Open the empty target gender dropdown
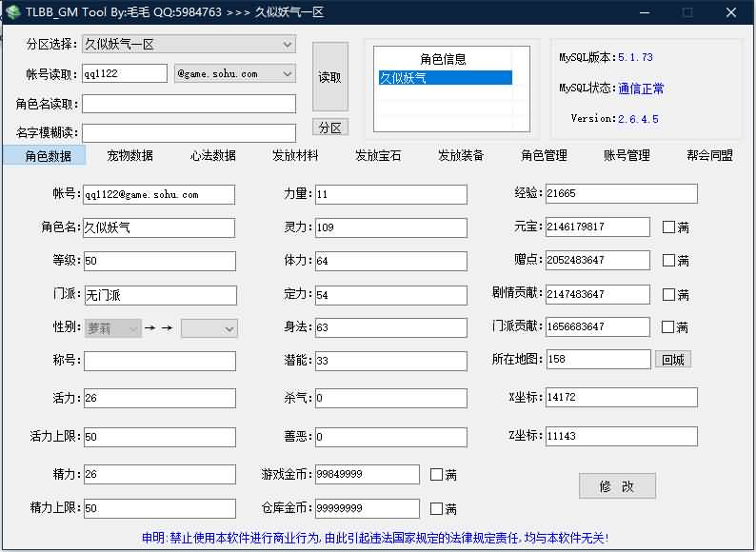756x552 pixels. [x=209, y=328]
